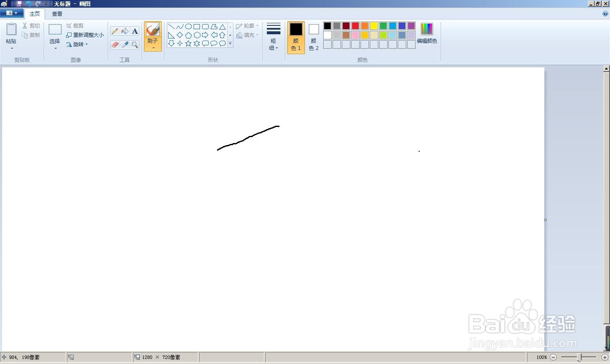Choose the down arrow shape
Screen dimensions: 610x364
tap(172, 43)
